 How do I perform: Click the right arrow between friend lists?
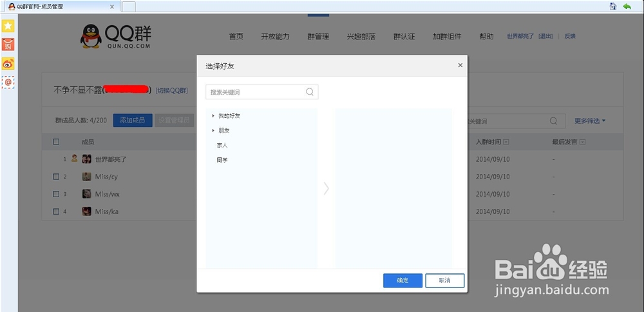point(326,188)
